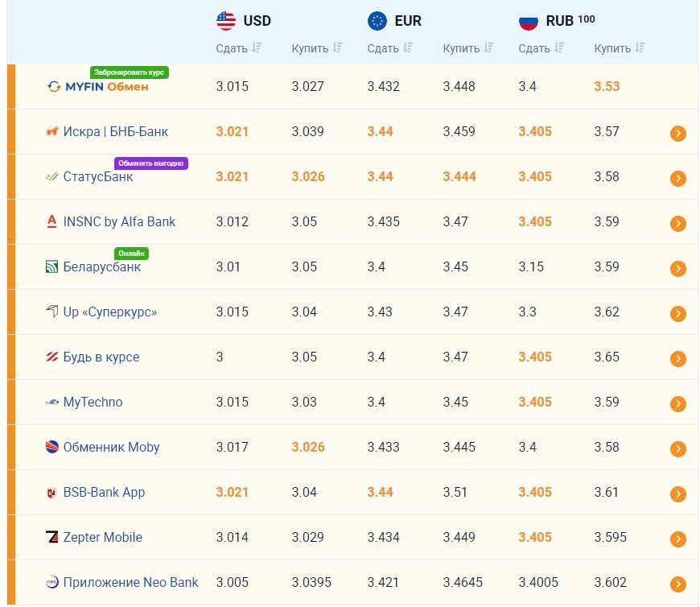Open the Приложение Neo Bank link
Viewport: 700px width, 607px height.
pos(130,582)
